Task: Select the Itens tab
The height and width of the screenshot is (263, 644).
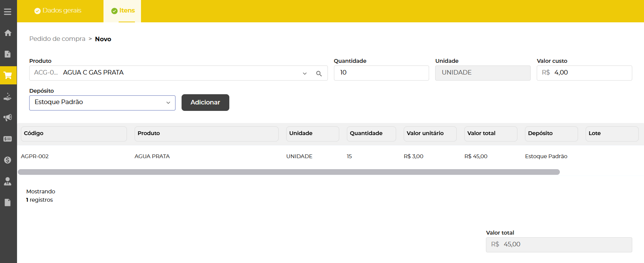Action: (123, 11)
